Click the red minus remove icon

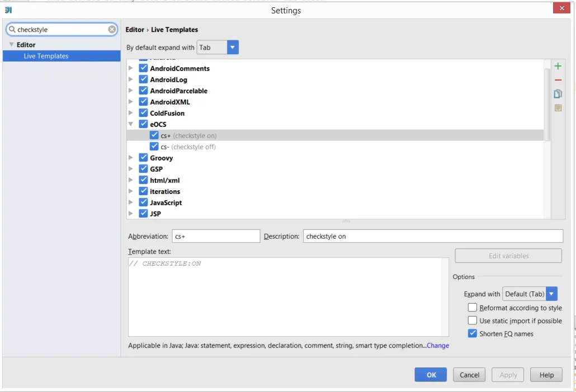click(x=558, y=81)
